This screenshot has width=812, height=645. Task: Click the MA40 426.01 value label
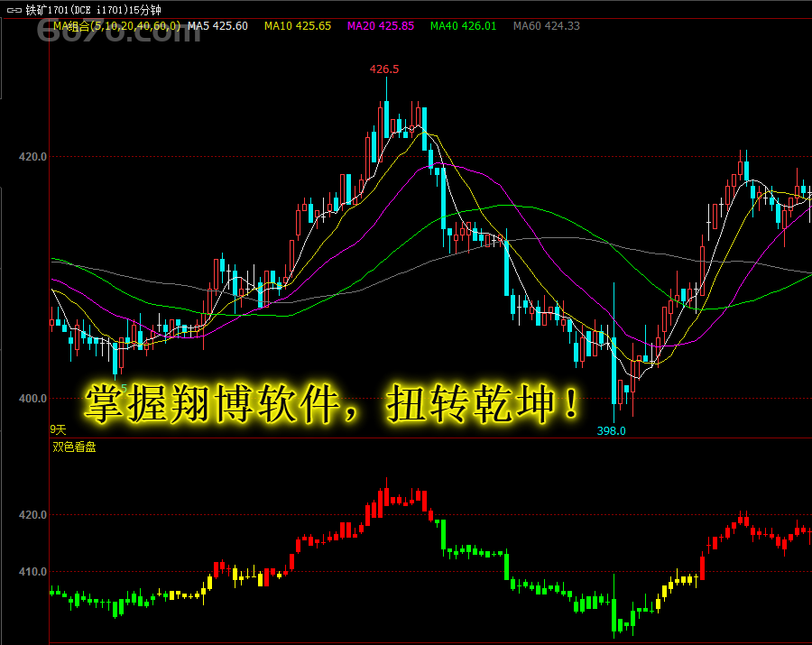[464, 26]
